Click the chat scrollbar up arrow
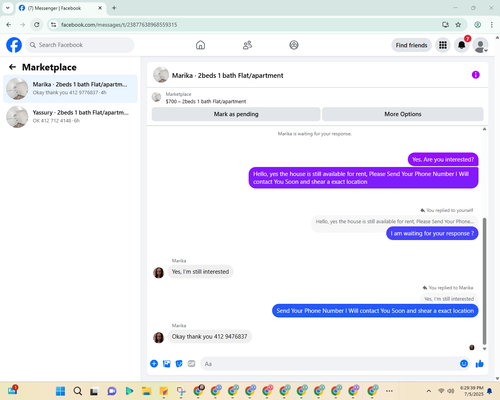 coord(484,129)
